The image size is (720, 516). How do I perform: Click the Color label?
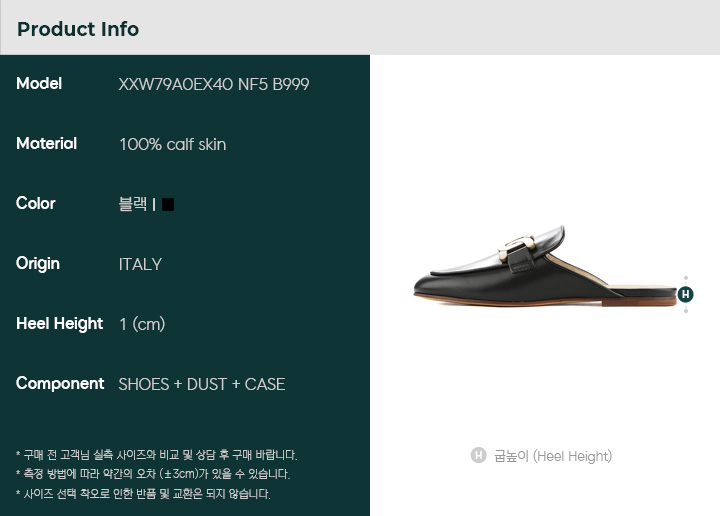tap(35, 203)
